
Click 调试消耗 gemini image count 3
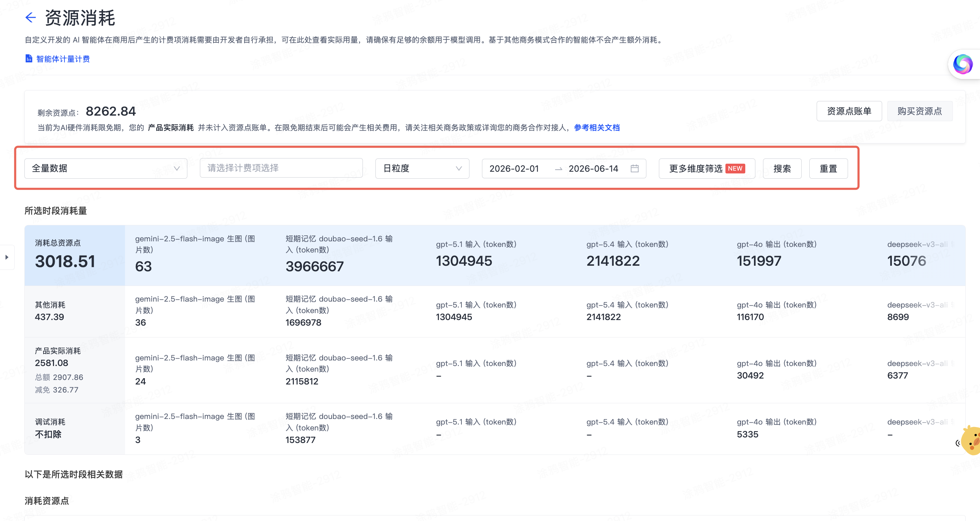(138, 440)
